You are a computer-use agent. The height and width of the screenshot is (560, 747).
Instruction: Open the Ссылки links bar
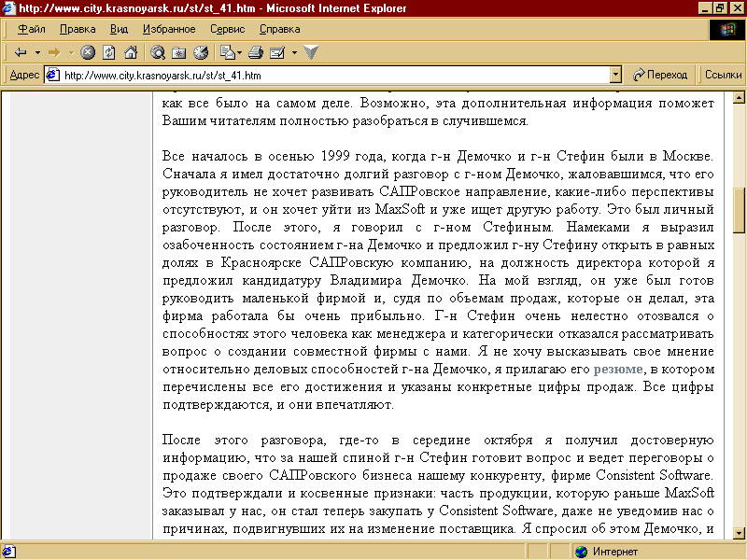click(x=723, y=75)
